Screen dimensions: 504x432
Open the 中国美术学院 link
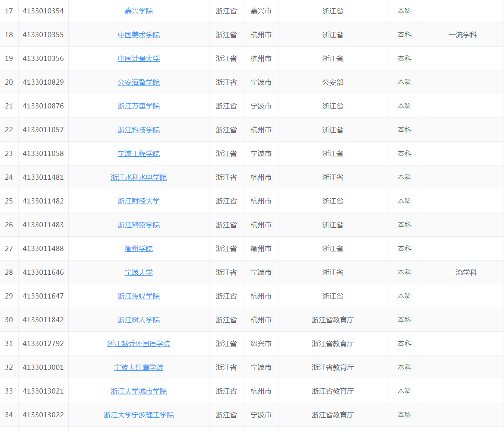[139, 35]
